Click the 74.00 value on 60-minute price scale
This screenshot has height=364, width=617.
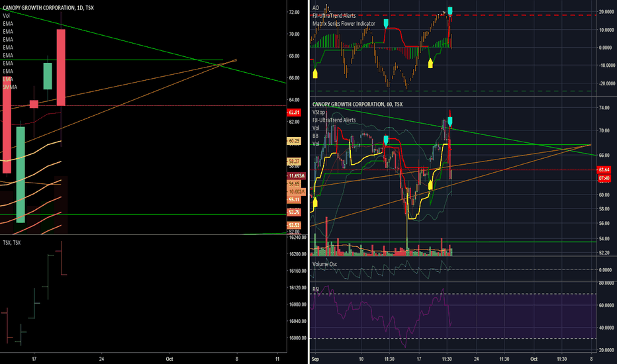click(604, 108)
